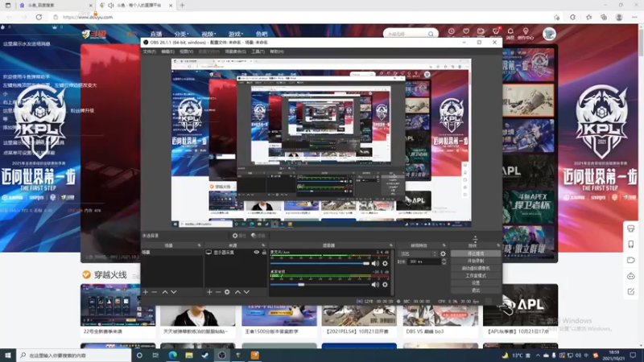Pop out the Sources dock panel
Image resolution: width=644 pixels, height=362 pixels.
(x=263, y=245)
